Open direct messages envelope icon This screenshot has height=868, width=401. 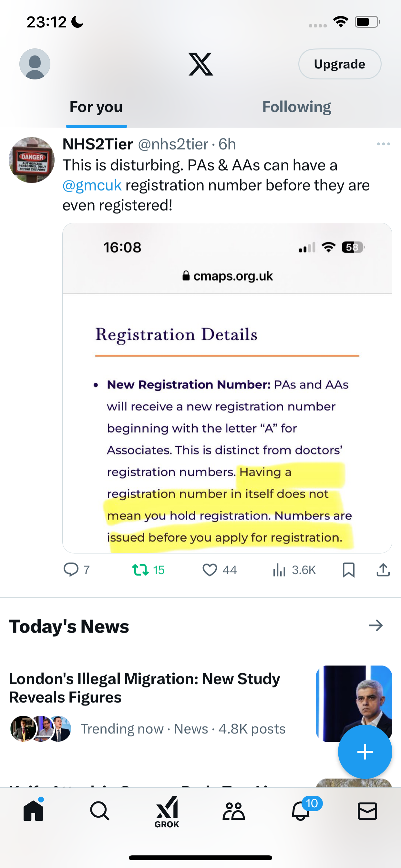[367, 811]
